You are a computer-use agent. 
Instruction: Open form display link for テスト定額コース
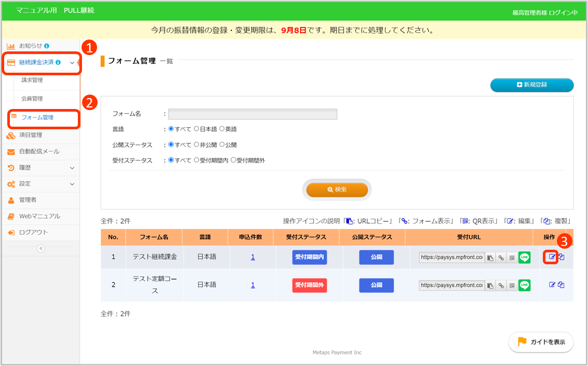tap(501, 285)
